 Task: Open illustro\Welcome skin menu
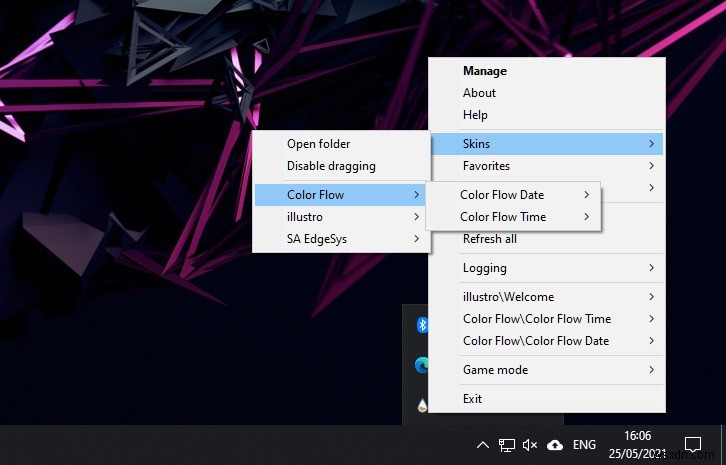click(x=547, y=296)
